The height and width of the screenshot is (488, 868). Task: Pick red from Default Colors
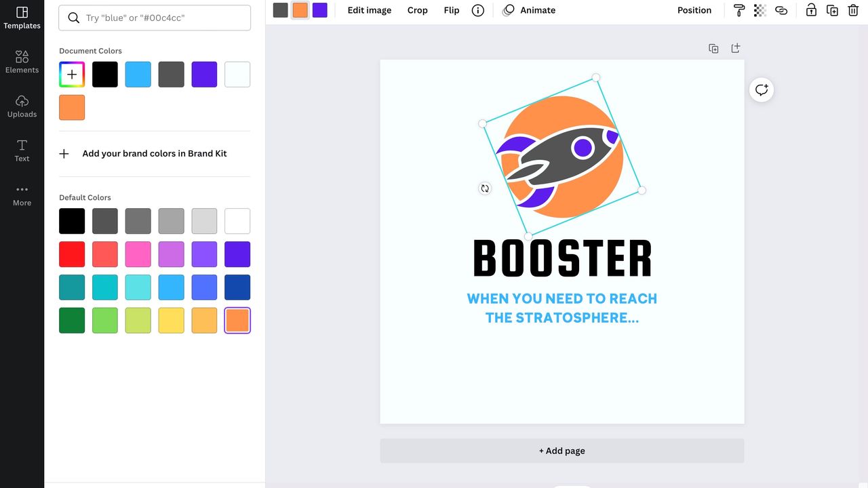tap(72, 254)
